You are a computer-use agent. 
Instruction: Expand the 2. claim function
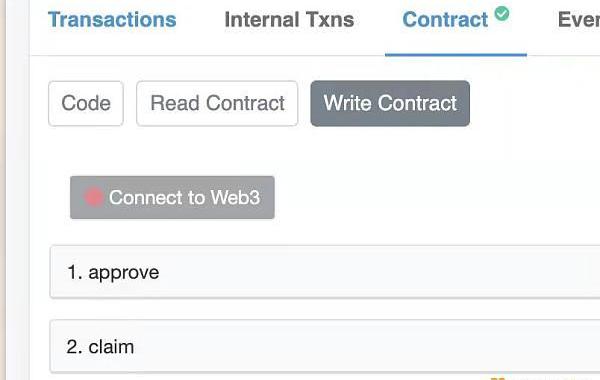tap(325, 346)
